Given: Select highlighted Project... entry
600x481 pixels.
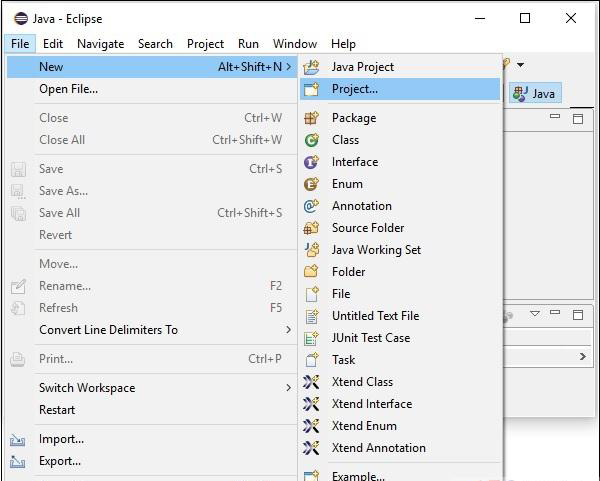Looking at the screenshot, I should click(x=400, y=89).
